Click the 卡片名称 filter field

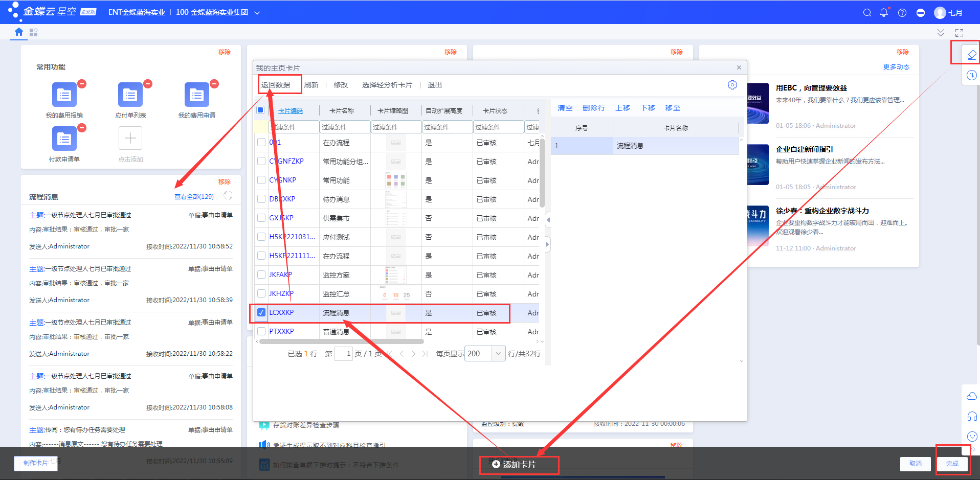click(345, 127)
